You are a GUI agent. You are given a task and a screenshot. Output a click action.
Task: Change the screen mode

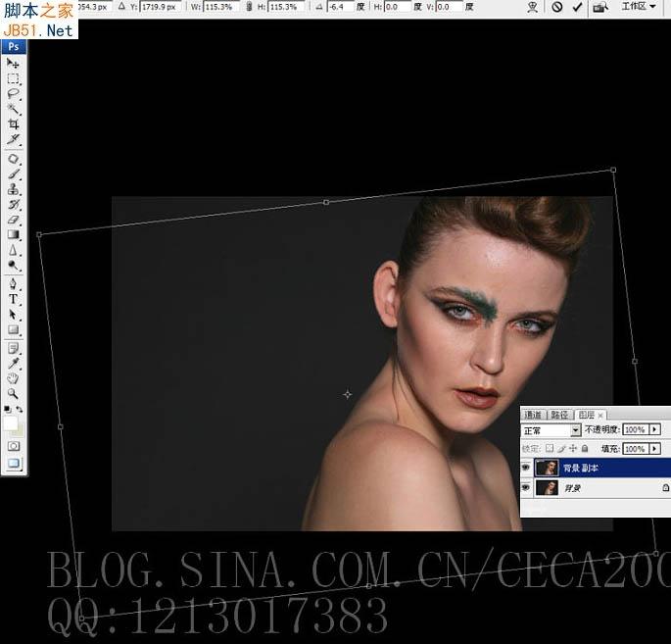pyautogui.click(x=14, y=464)
